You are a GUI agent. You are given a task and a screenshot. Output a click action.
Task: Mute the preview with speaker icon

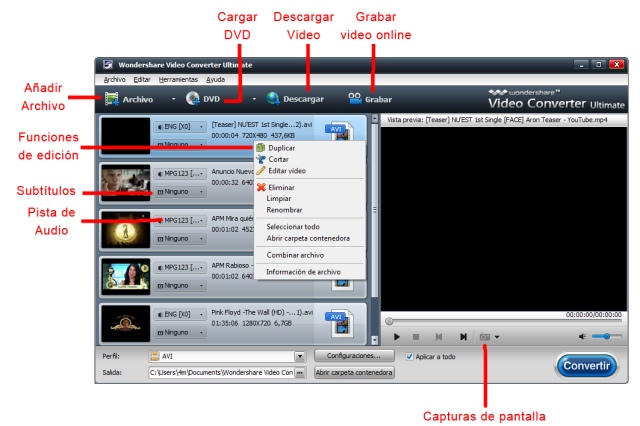click(x=582, y=336)
